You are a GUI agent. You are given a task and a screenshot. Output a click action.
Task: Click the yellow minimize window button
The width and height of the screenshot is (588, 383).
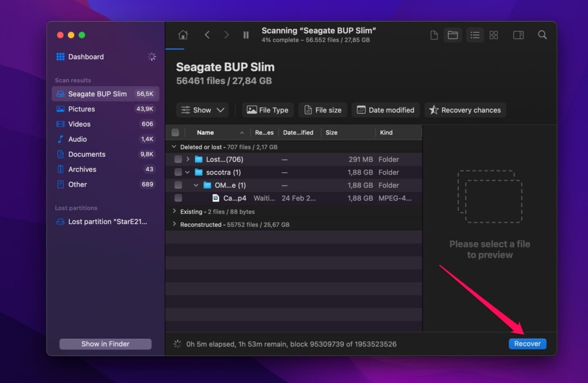[x=71, y=35]
